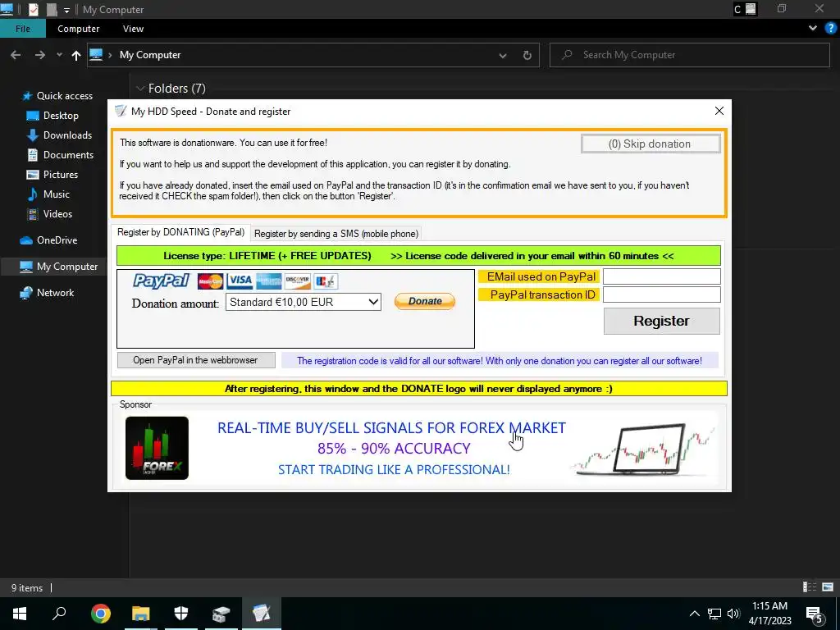The image size is (840, 630).
Task: Open Downloads in the Explorer sidebar
Action: [x=59, y=135]
